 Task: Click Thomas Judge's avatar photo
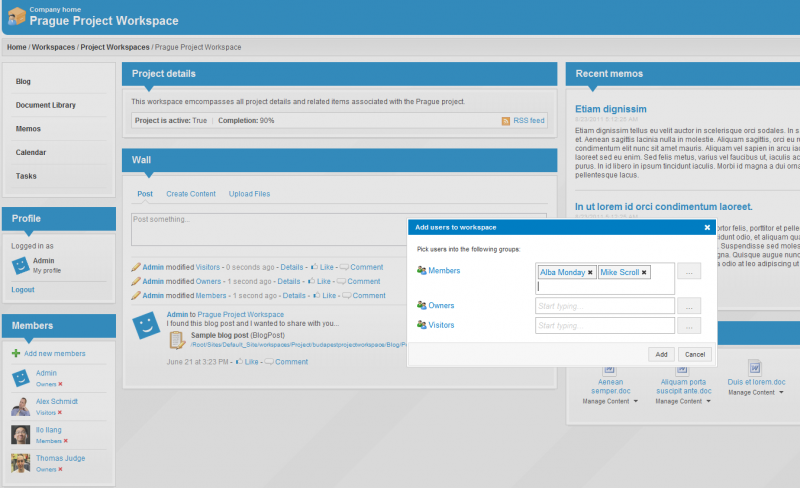click(x=20, y=463)
